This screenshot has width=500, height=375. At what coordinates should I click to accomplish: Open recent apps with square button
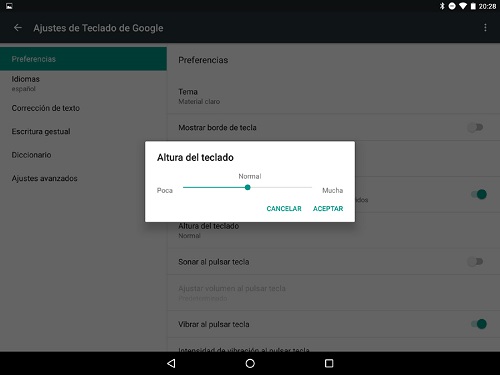tap(329, 363)
